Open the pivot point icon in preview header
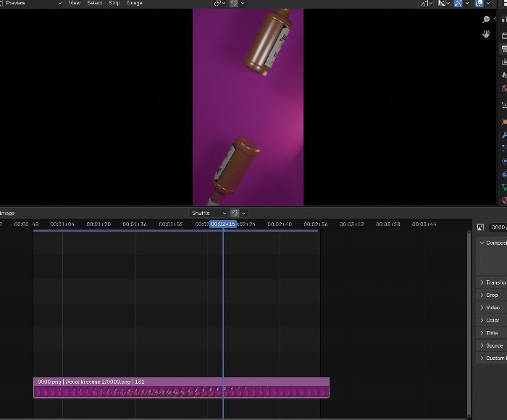507x420 pixels. point(217,3)
